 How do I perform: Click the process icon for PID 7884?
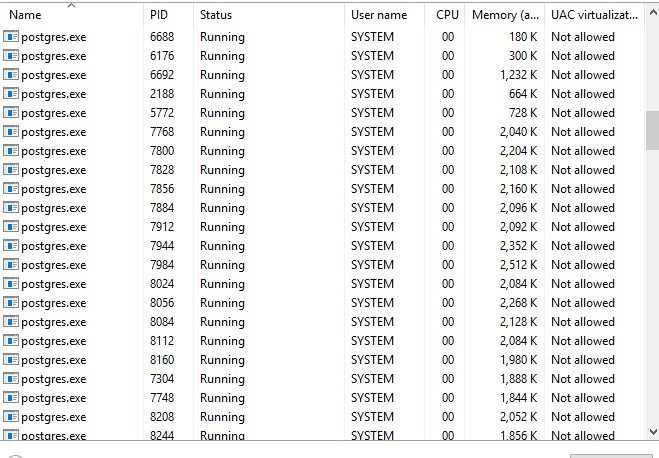(11, 208)
